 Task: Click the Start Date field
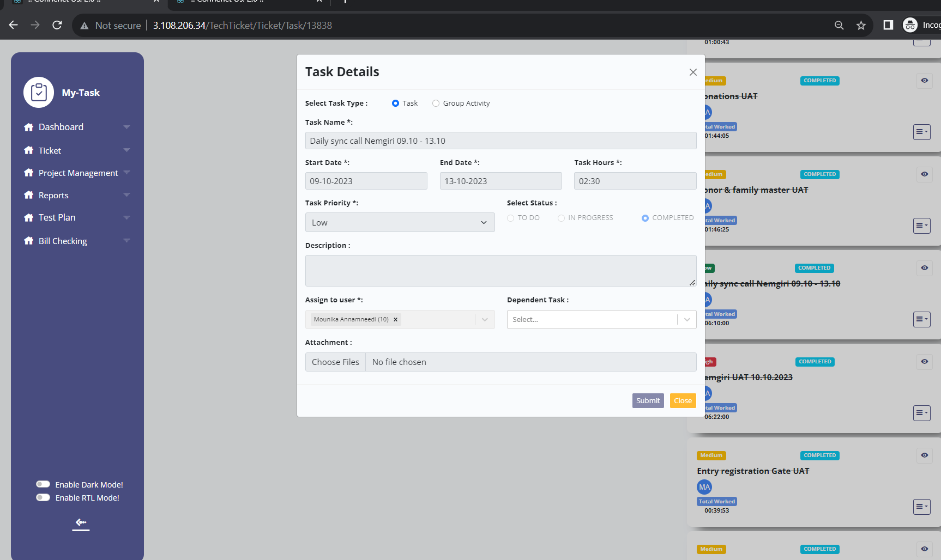366,181
